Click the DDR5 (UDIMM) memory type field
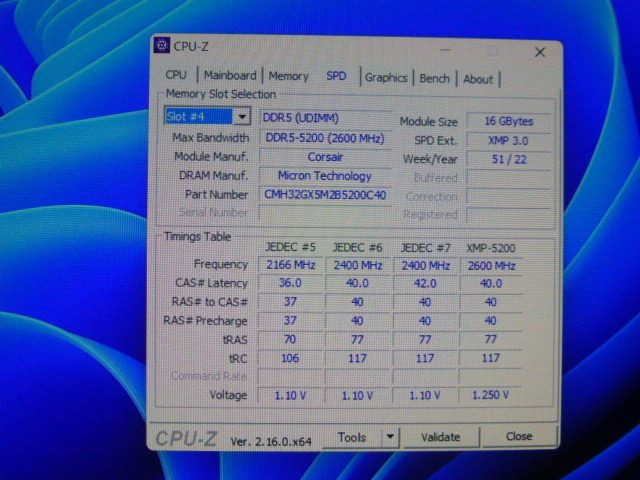 tap(325, 118)
